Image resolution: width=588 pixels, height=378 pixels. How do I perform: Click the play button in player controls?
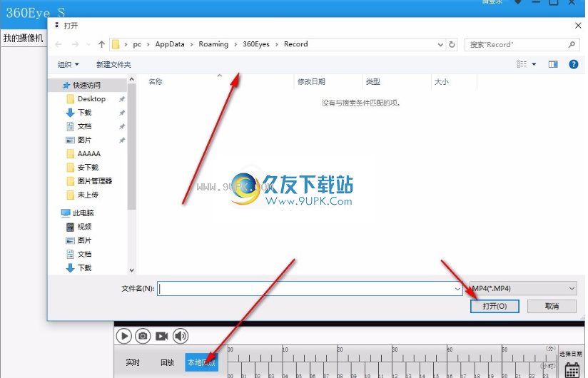pos(123,336)
